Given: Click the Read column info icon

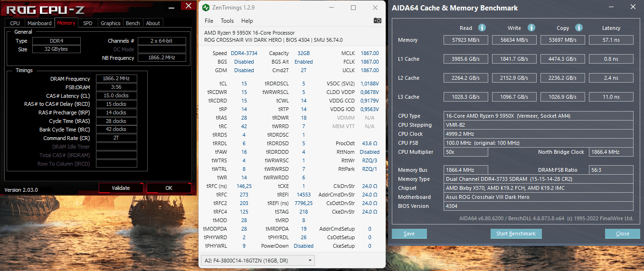Looking at the screenshot, I should tap(482, 28).
